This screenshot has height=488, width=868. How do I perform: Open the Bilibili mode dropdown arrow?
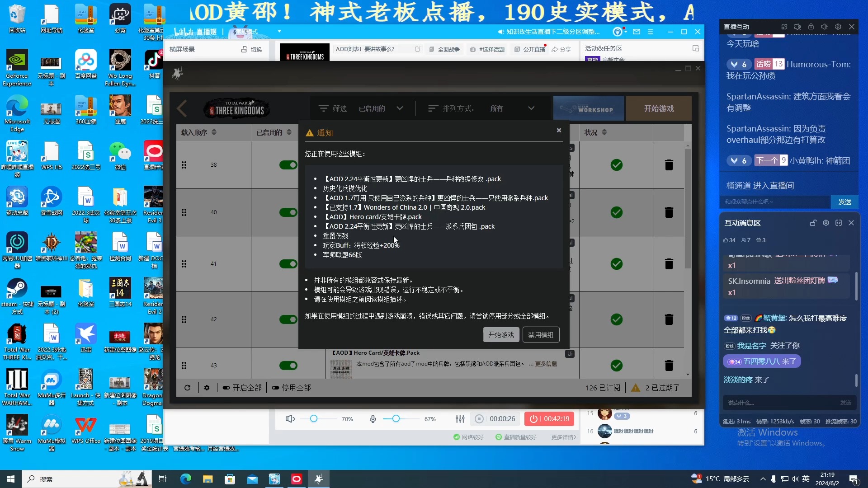click(x=279, y=32)
